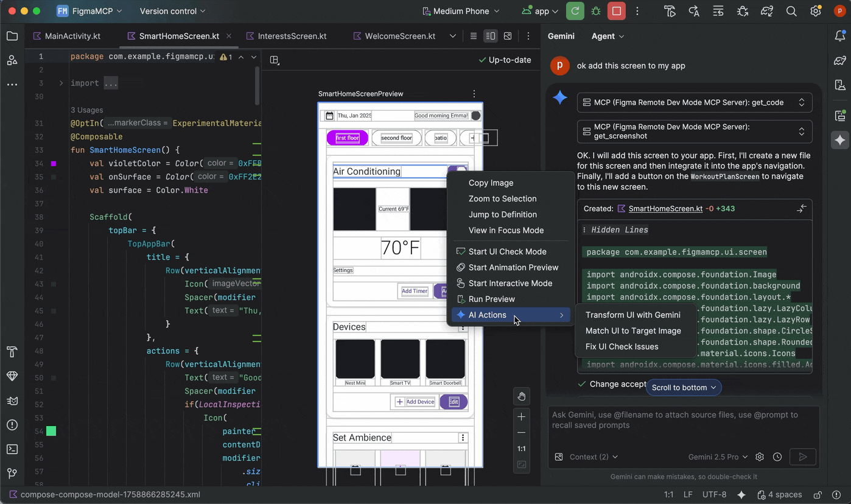851x504 pixels.
Task: Click the Search Everywhere magnifier icon
Action: click(x=791, y=11)
